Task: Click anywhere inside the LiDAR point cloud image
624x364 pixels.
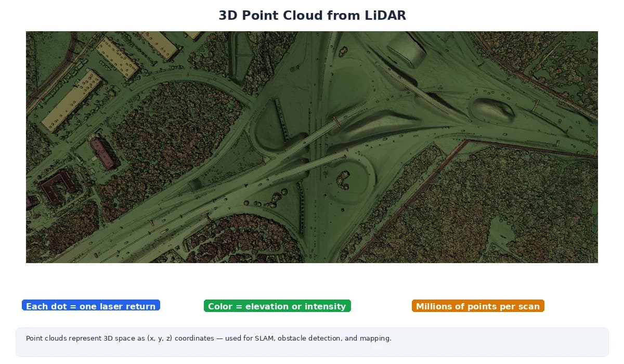Action: pyautogui.click(x=312, y=146)
